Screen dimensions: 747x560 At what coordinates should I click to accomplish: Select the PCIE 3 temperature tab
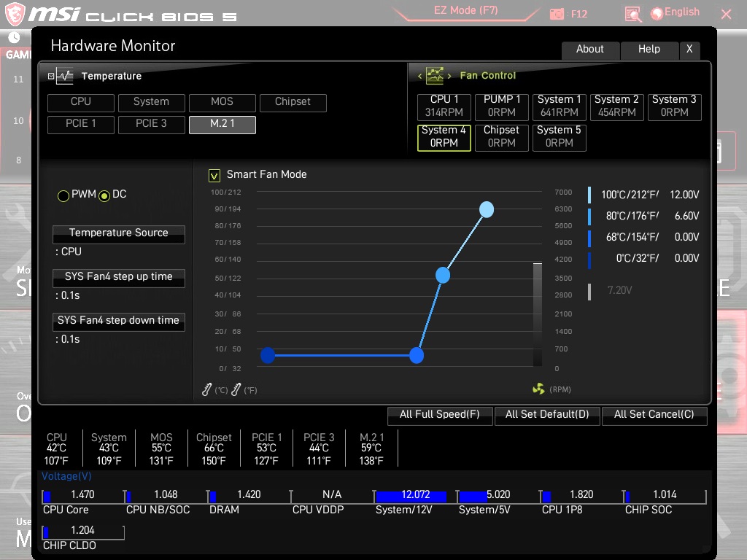click(152, 124)
